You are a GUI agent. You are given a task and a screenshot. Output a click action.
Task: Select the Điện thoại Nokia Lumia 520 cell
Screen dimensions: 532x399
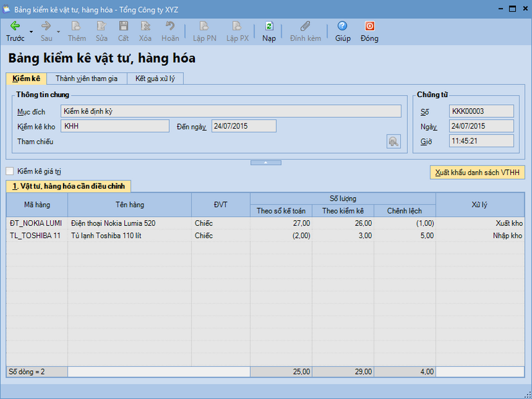[129, 223]
